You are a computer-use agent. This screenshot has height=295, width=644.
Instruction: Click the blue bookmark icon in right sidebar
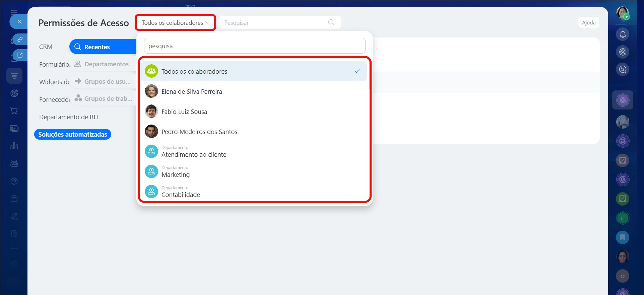click(623, 237)
